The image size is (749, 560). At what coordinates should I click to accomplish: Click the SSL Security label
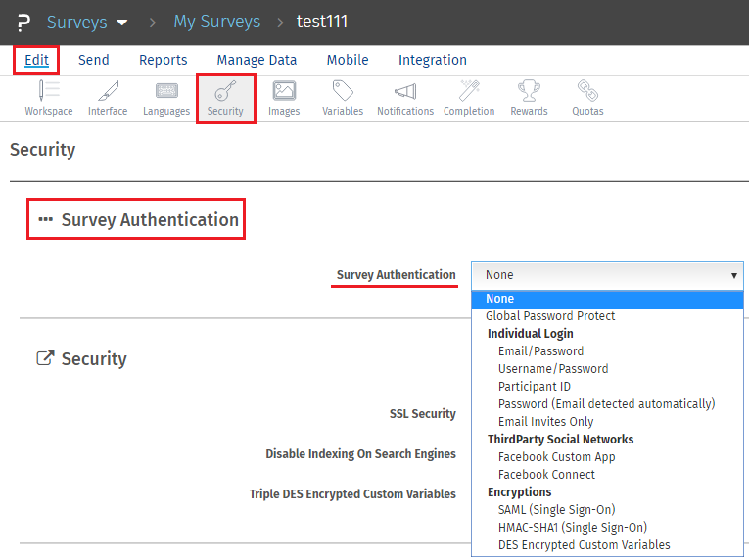pos(422,414)
